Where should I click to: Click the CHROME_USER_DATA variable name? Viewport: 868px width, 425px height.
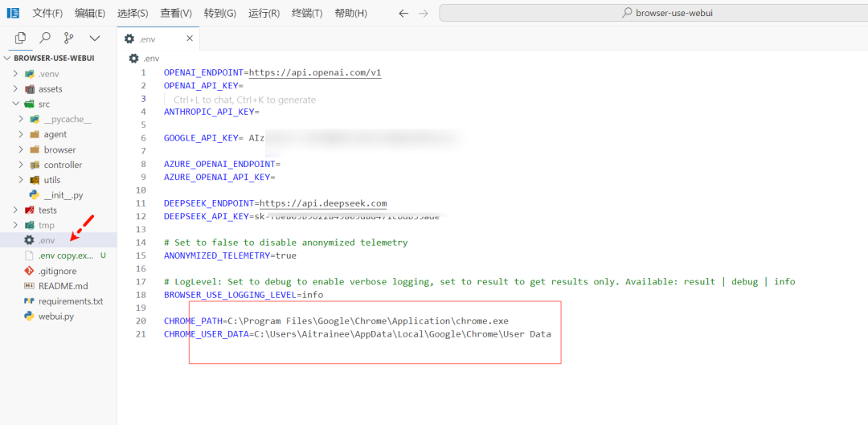206,334
